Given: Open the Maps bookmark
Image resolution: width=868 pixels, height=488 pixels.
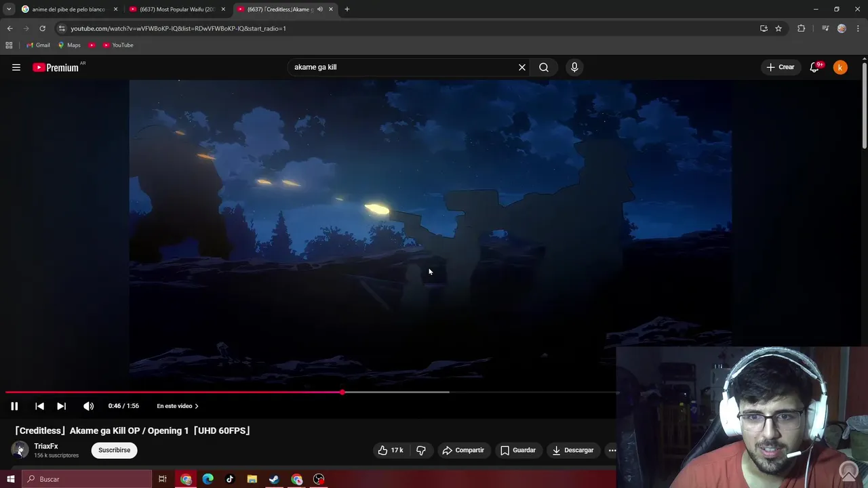Looking at the screenshot, I should click(69, 45).
